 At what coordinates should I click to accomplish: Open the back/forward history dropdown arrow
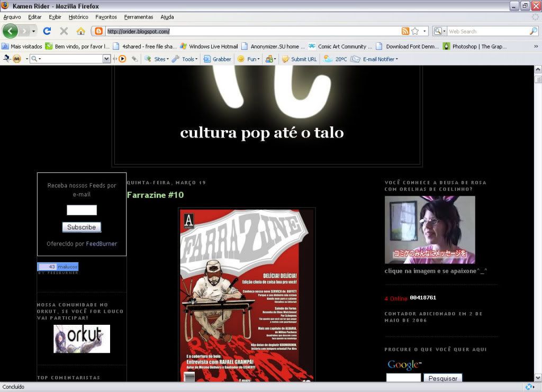33,31
